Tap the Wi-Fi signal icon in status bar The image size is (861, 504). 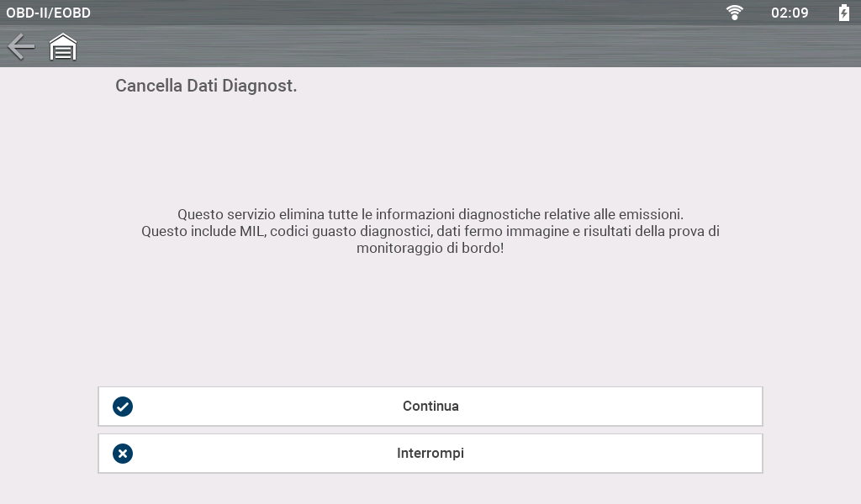pyautogui.click(x=735, y=13)
